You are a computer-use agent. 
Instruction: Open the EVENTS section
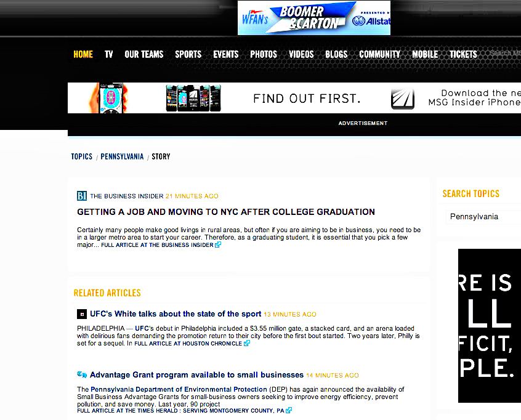point(225,54)
